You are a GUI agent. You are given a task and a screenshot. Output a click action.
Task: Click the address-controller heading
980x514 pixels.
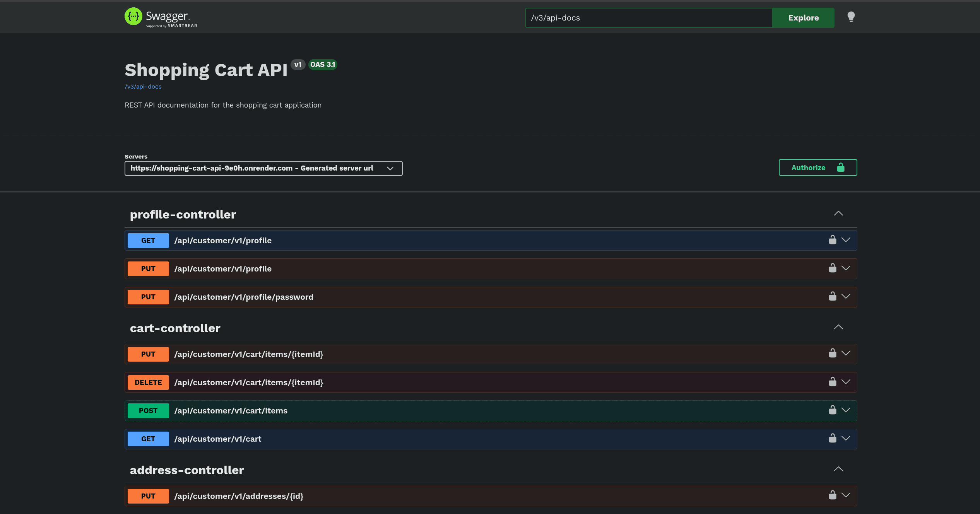pos(187,470)
